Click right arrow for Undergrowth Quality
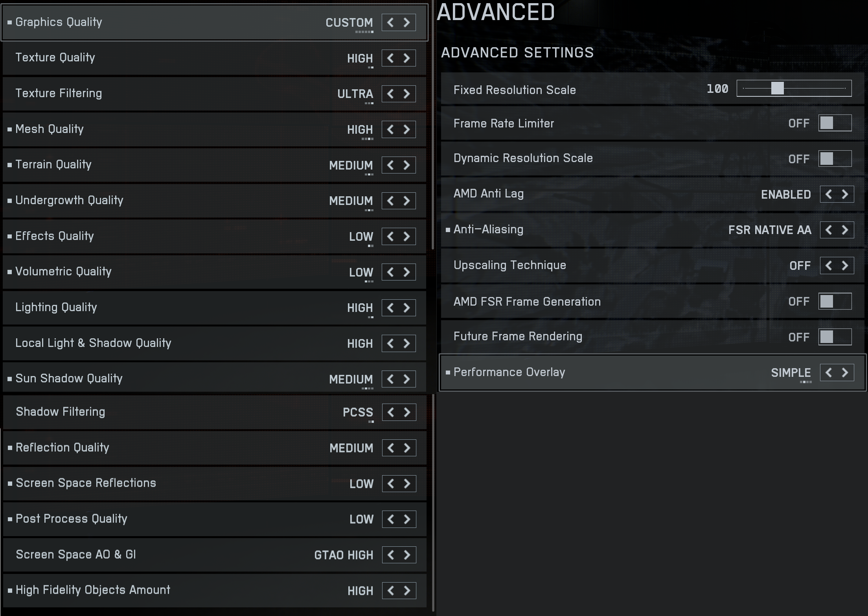 point(407,201)
